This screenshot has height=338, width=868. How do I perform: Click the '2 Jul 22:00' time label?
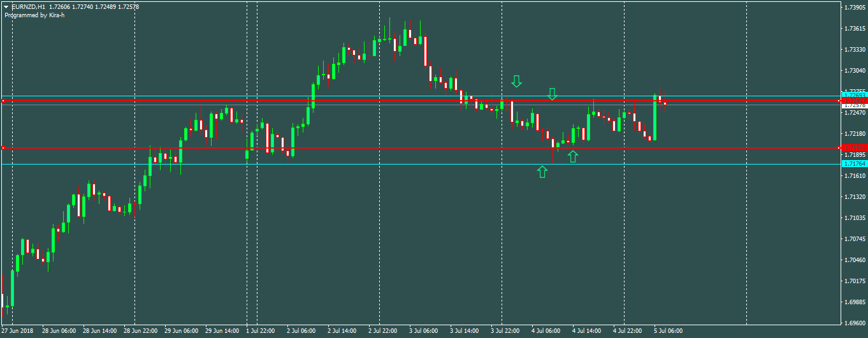point(384,331)
